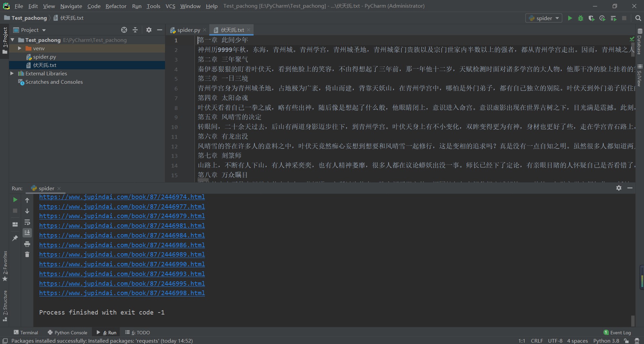Open the Navigate menu
Screen dimensions: 644x344
pyautogui.click(x=71, y=6)
